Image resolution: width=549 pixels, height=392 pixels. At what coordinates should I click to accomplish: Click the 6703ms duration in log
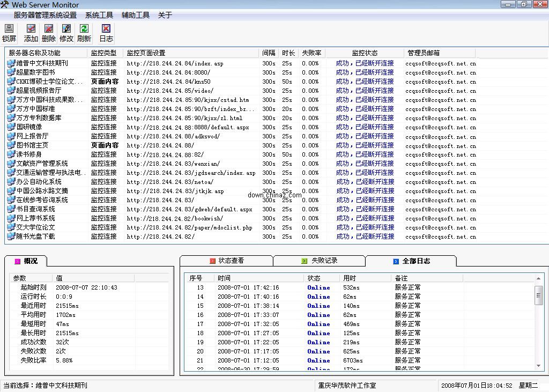tap(353, 360)
